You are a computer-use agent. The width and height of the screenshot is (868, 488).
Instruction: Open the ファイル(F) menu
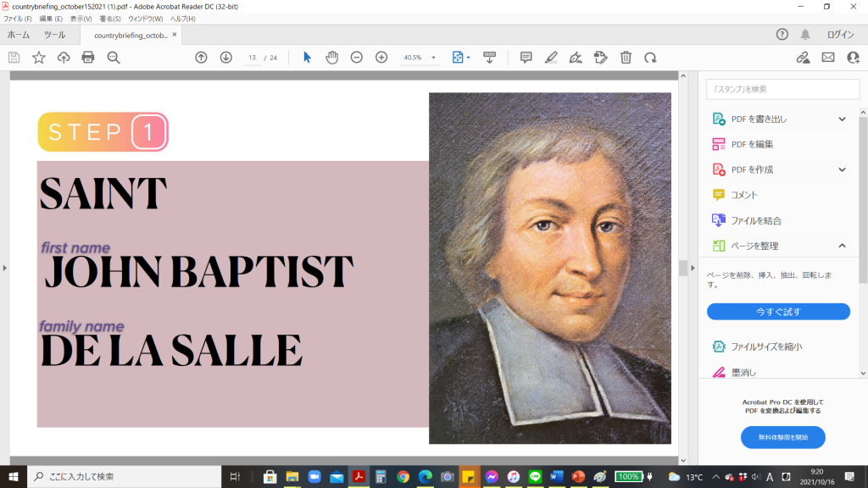click(x=18, y=19)
